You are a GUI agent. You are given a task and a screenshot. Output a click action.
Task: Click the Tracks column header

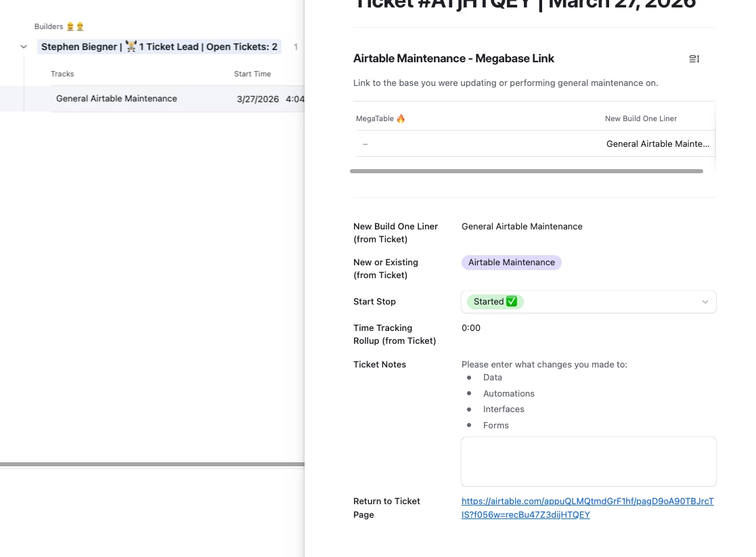[62, 74]
